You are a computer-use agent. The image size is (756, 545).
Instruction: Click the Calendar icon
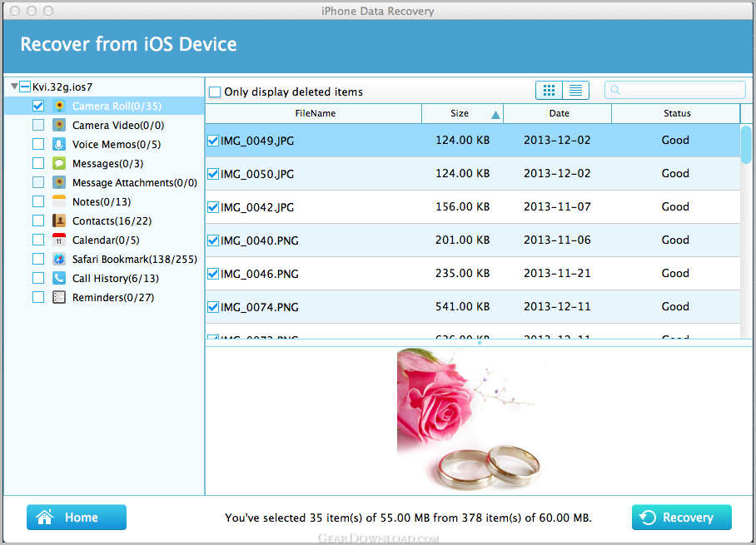[x=59, y=240]
